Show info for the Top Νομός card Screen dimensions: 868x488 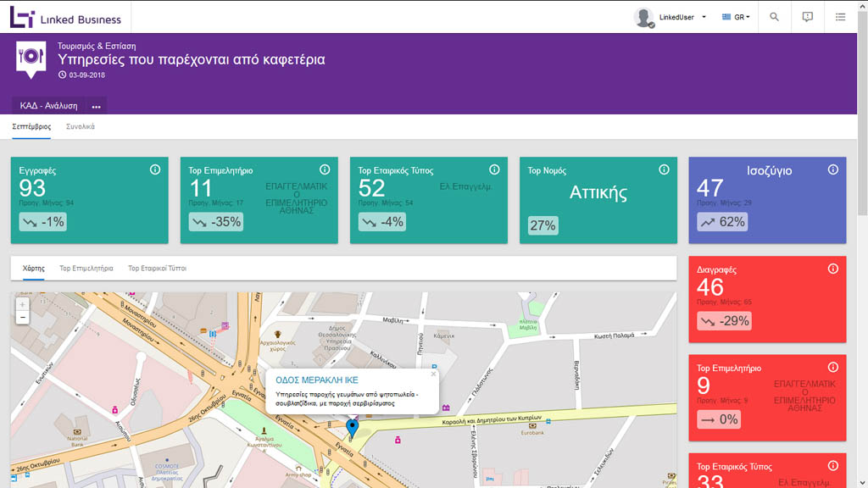(664, 169)
